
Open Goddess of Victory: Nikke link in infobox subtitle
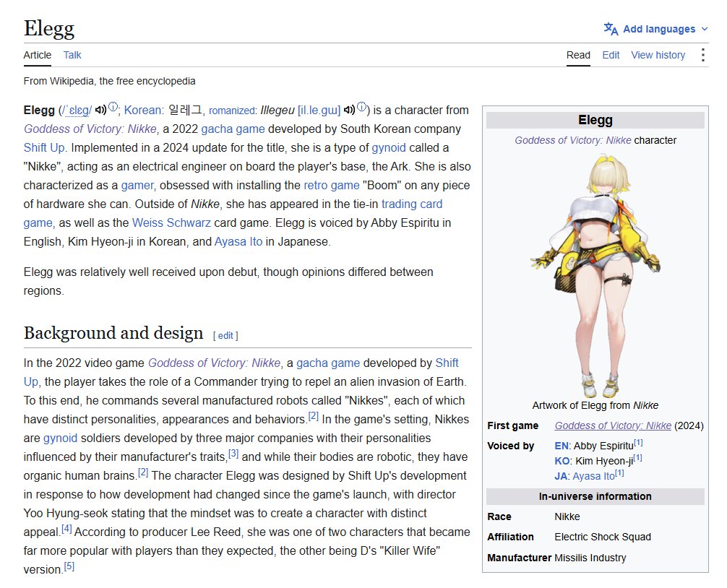click(572, 140)
